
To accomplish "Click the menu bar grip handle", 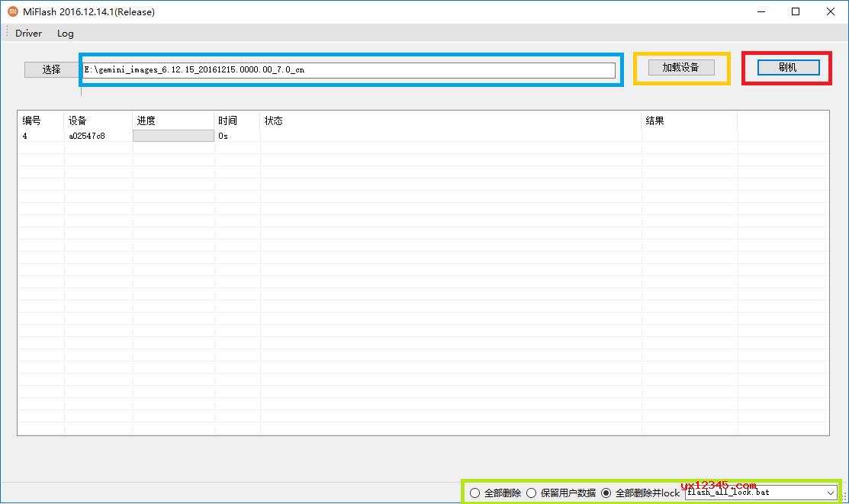I will click(7, 32).
